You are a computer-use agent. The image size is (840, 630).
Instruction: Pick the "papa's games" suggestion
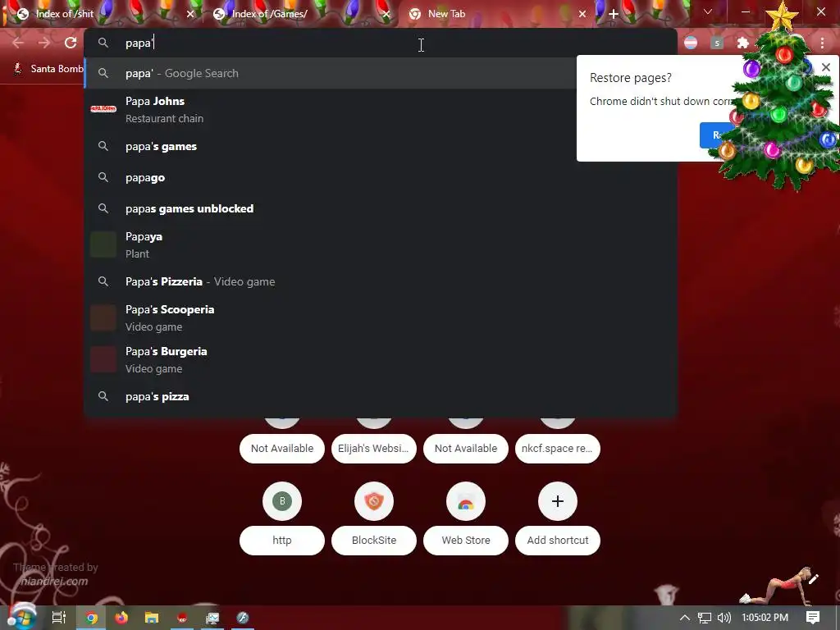pos(381,146)
